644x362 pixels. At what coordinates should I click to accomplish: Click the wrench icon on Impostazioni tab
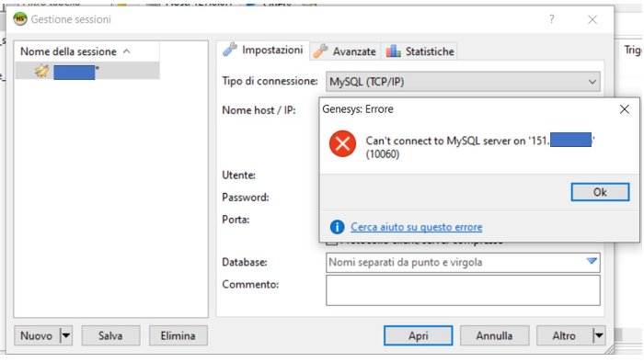(230, 50)
